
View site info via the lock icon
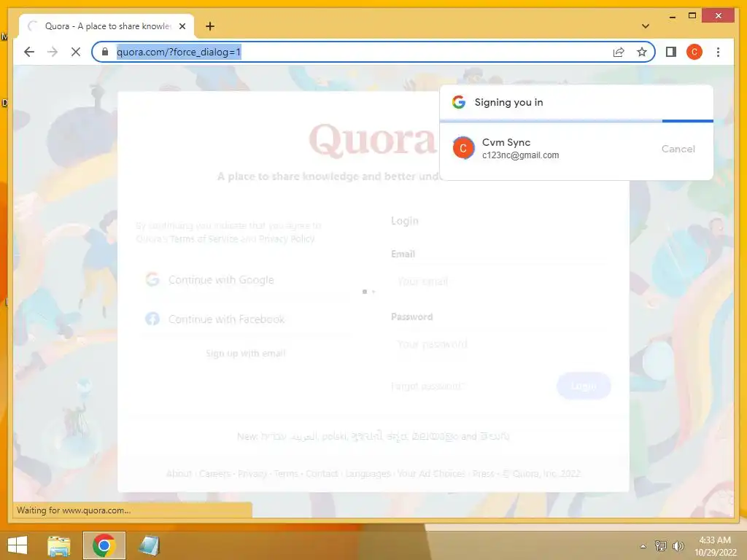click(105, 52)
